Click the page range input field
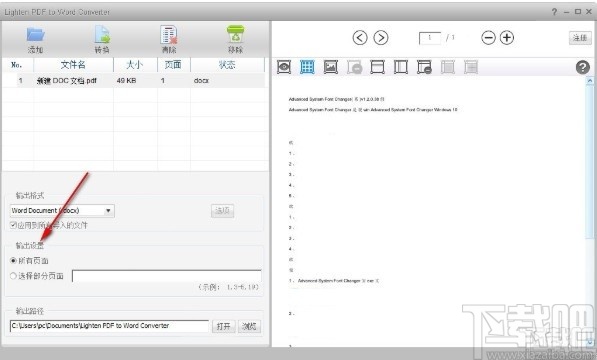Viewport: 597px width, 360px height. pyautogui.click(x=167, y=276)
